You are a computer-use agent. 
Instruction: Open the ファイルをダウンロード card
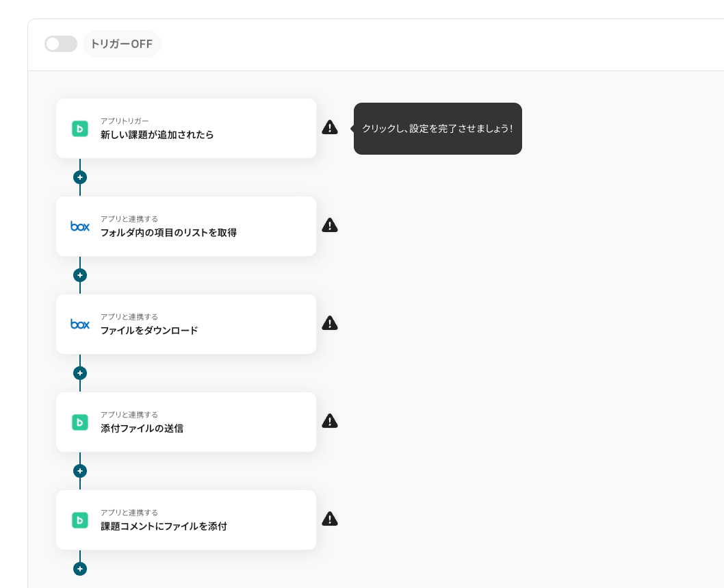point(186,324)
